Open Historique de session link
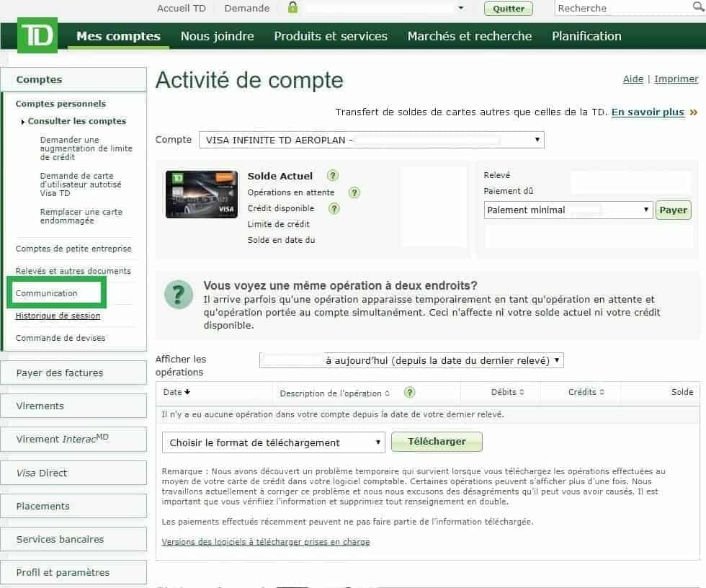This screenshot has width=706, height=588. 56,316
